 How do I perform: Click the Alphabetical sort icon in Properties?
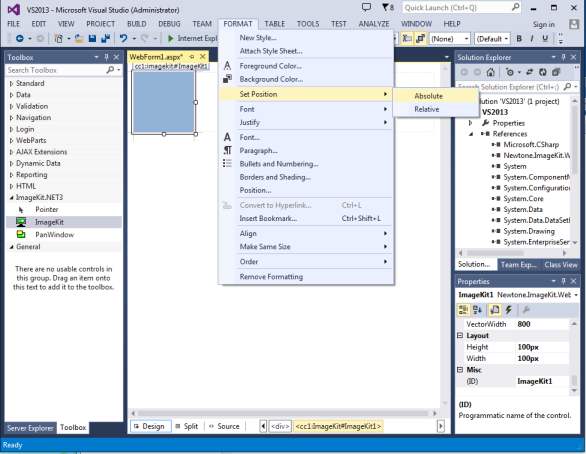tap(478, 310)
